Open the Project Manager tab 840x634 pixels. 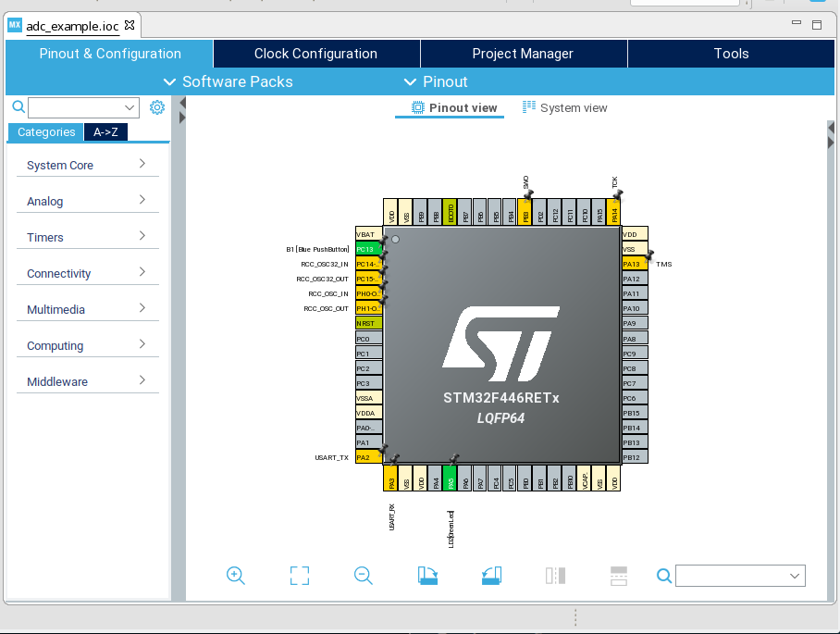[x=523, y=54]
